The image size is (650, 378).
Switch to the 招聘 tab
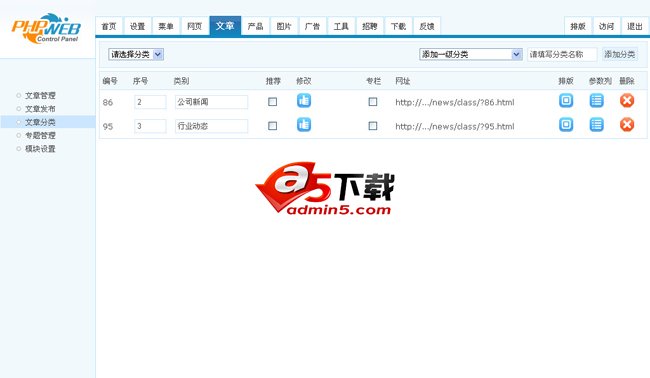tap(370, 27)
